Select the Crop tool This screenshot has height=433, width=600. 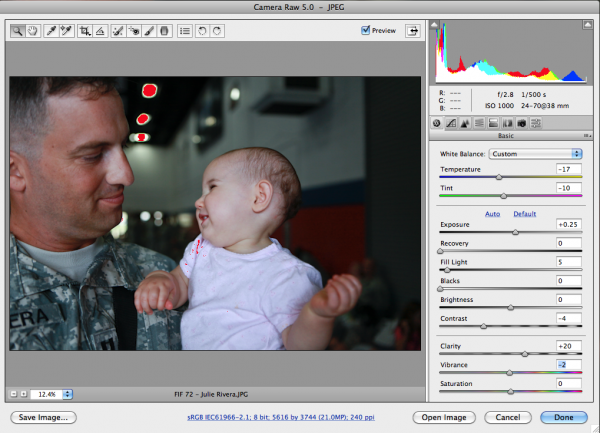86,31
